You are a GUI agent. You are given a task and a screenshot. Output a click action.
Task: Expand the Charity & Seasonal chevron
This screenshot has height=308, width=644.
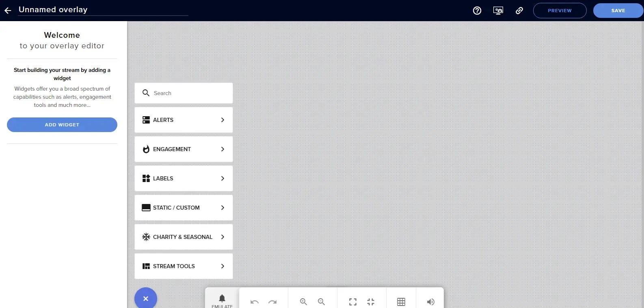223,237
